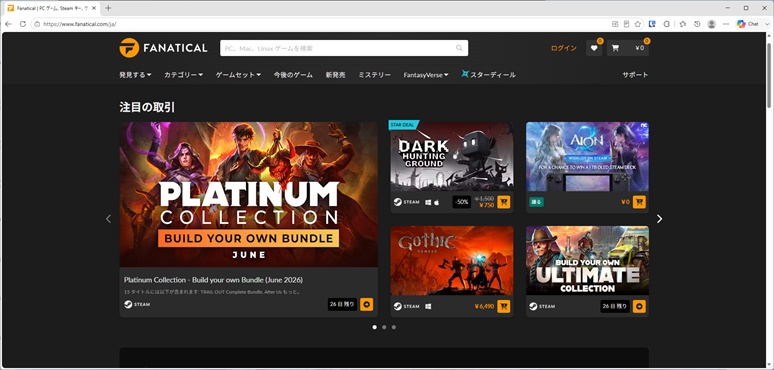Add Gothic Remake ¥6,490 to cart

click(503, 306)
